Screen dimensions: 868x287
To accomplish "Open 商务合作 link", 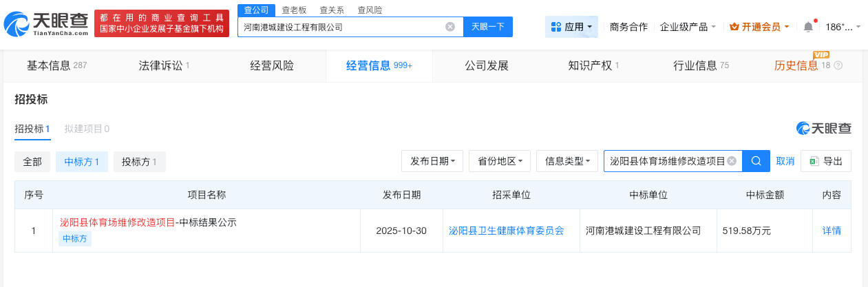I will click(628, 27).
